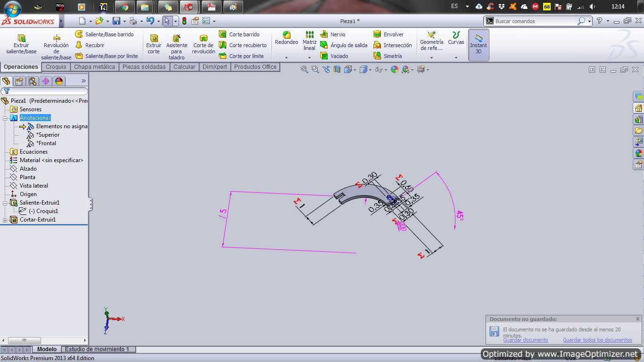This screenshot has width=644, height=362.
Task: Open the Curvas tool
Action: [456, 38]
